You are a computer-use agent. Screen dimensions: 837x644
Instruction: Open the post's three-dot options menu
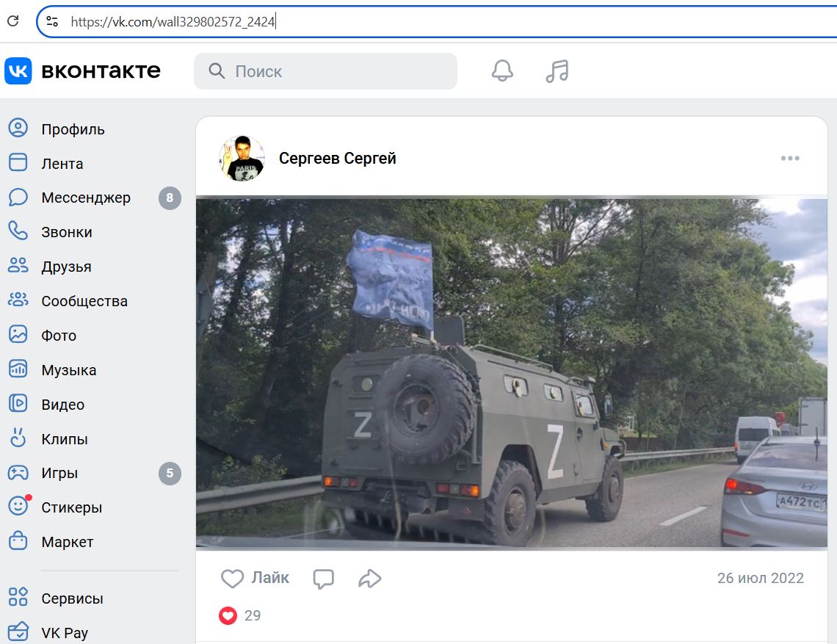(x=790, y=159)
